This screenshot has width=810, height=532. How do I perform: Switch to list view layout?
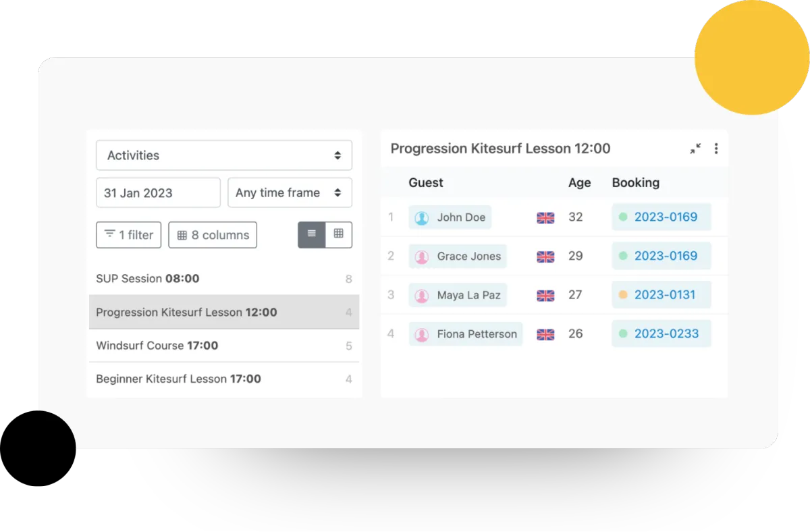pyautogui.click(x=312, y=234)
